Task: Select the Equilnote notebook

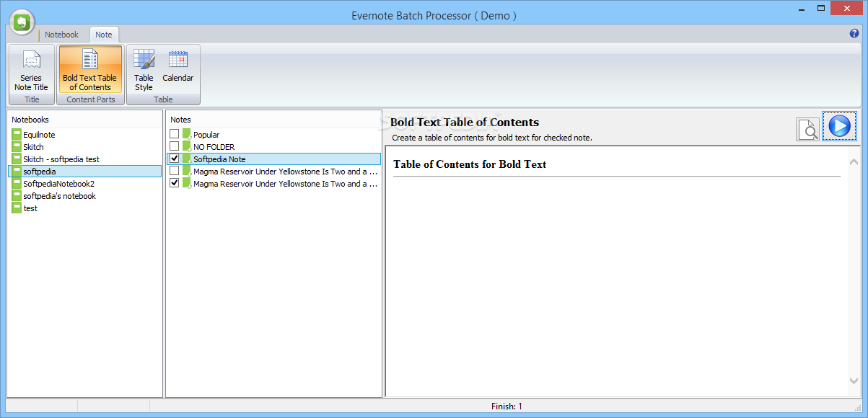Action: (39, 135)
